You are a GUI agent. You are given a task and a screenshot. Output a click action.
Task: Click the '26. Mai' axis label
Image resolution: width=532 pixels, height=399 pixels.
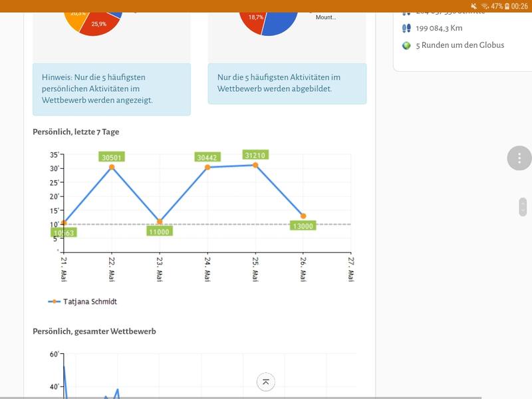click(303, 269)
